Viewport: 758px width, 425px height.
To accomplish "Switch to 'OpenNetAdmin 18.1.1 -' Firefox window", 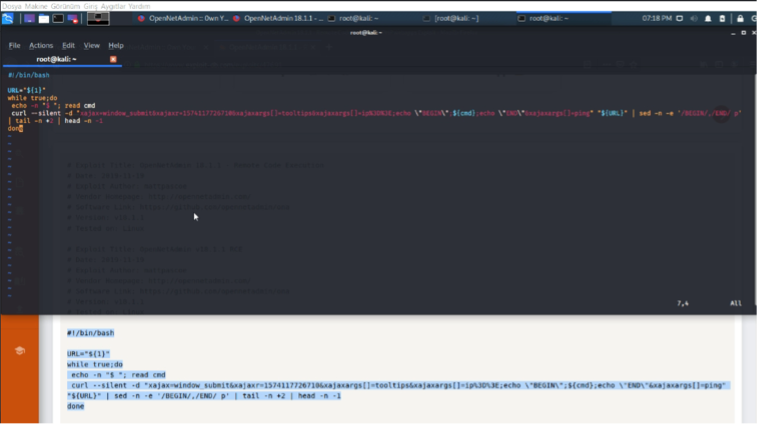I will point(278,18).
